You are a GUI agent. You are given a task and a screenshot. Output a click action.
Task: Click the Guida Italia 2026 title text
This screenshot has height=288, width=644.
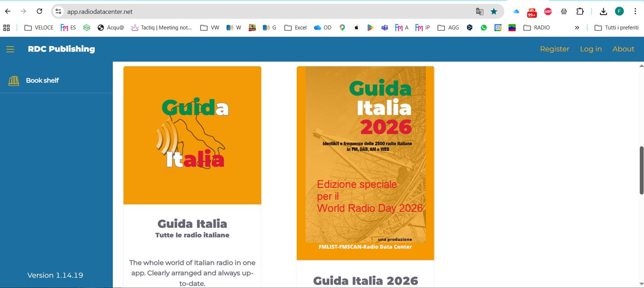coord(366,281)
